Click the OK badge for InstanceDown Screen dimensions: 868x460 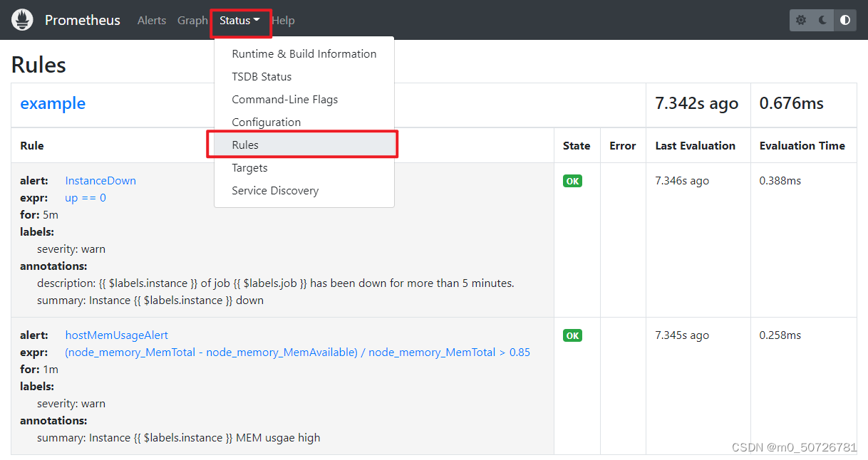point(572,181)
